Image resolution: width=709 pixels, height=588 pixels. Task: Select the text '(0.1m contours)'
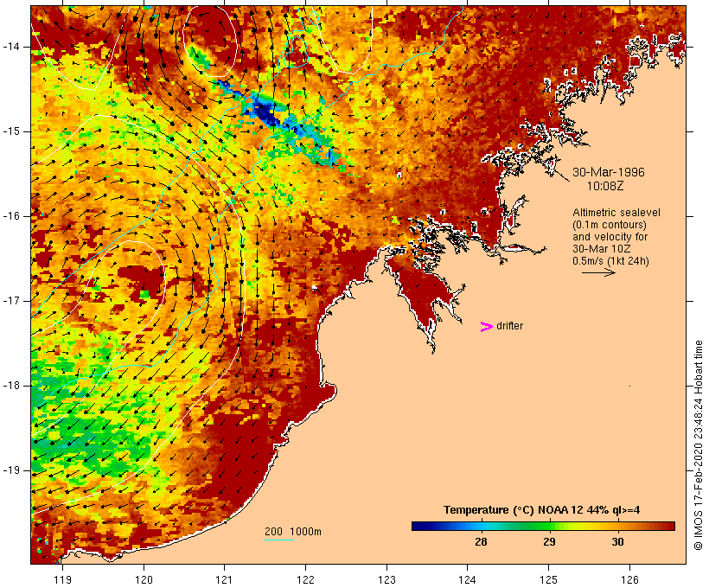(x=610, y=225)
